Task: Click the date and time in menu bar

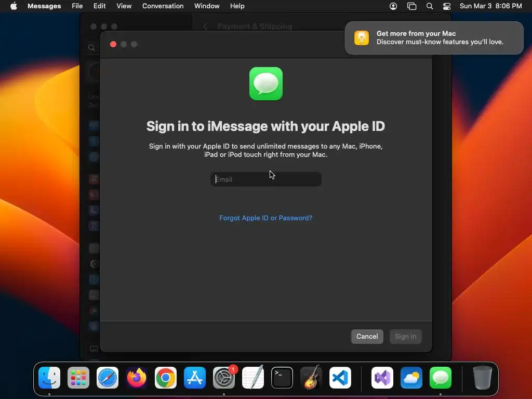Action: point(490,6)
